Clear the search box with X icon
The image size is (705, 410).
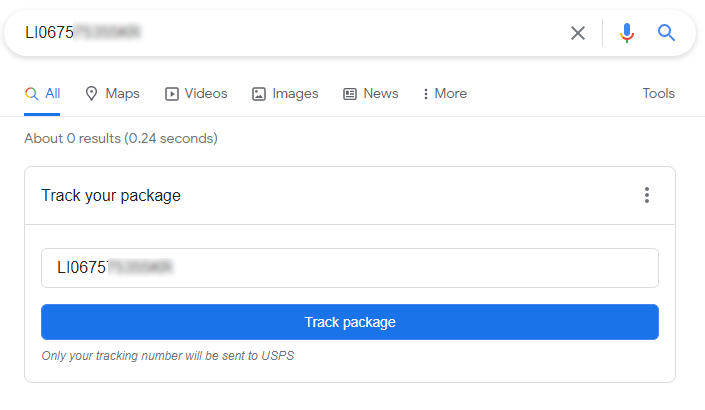click(578, 33)
